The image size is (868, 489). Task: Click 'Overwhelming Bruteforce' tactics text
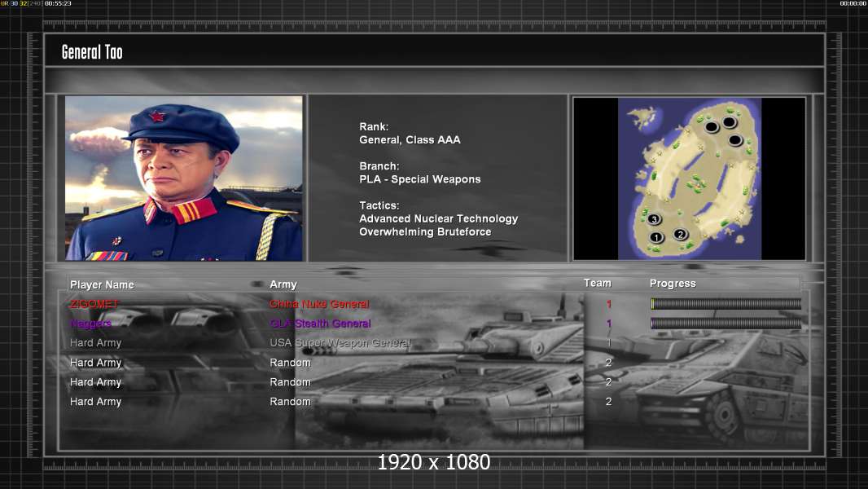tap(425, 232)
